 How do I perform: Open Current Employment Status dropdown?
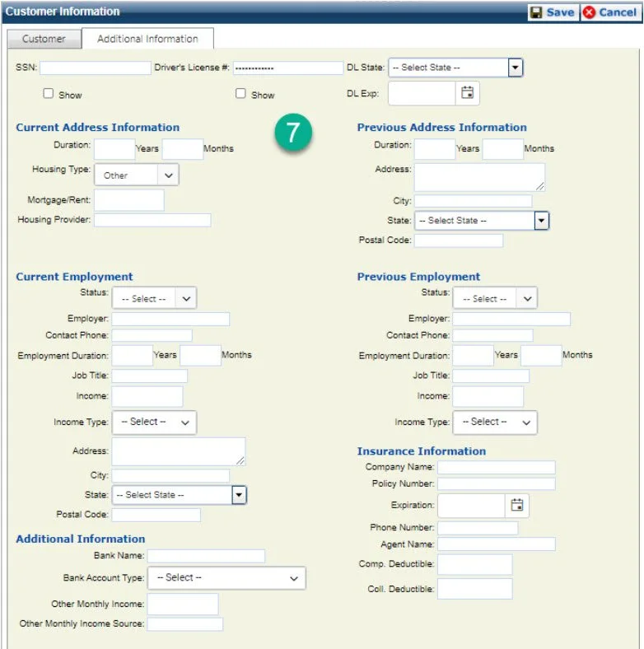154,298
